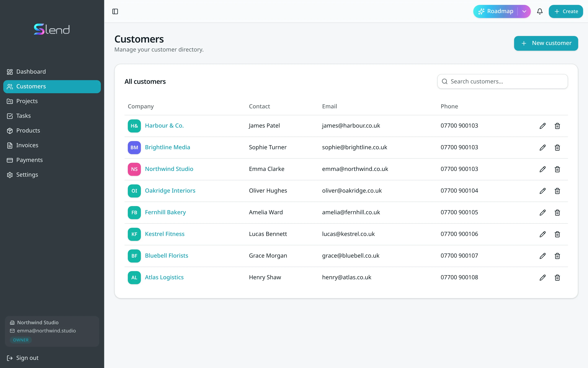Delete the Kestrel Fitness customer
This screenshot has height=368, width=588.
point(557,234)
